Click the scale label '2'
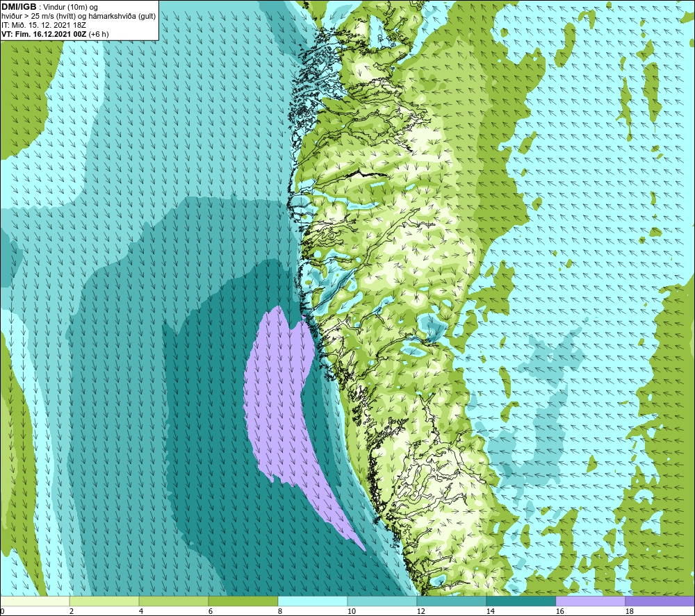 click(x=72, y=611)
